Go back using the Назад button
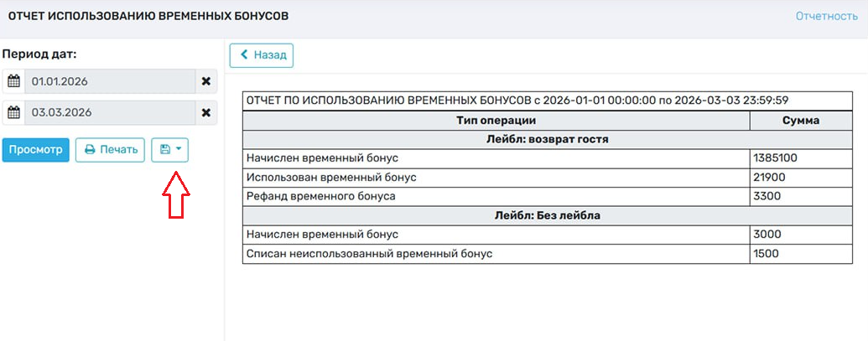 262,55
